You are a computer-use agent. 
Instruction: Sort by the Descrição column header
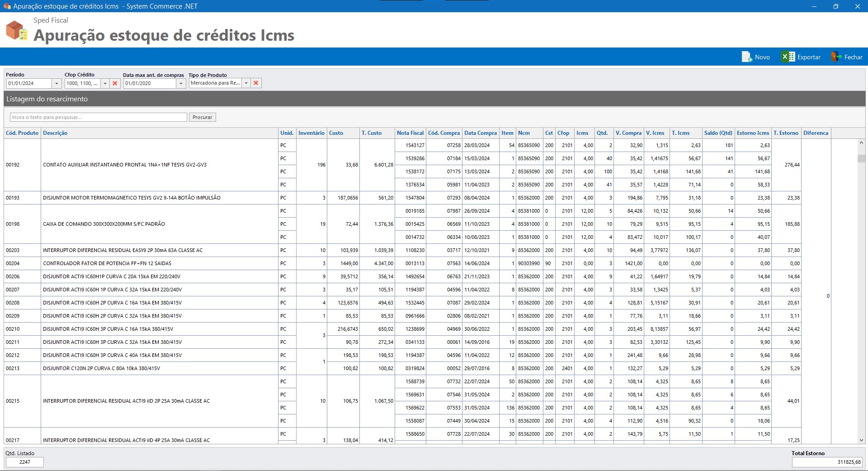pos(55,133)
